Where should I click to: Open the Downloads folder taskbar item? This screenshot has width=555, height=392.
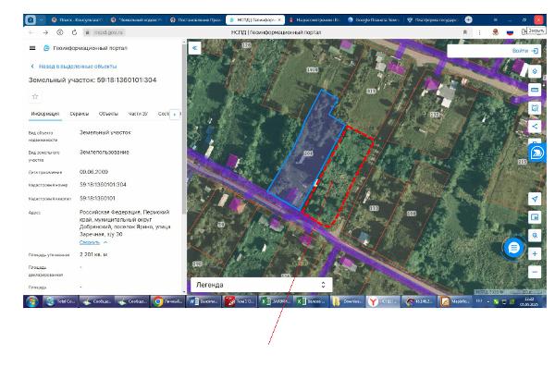tap(347, 301)
